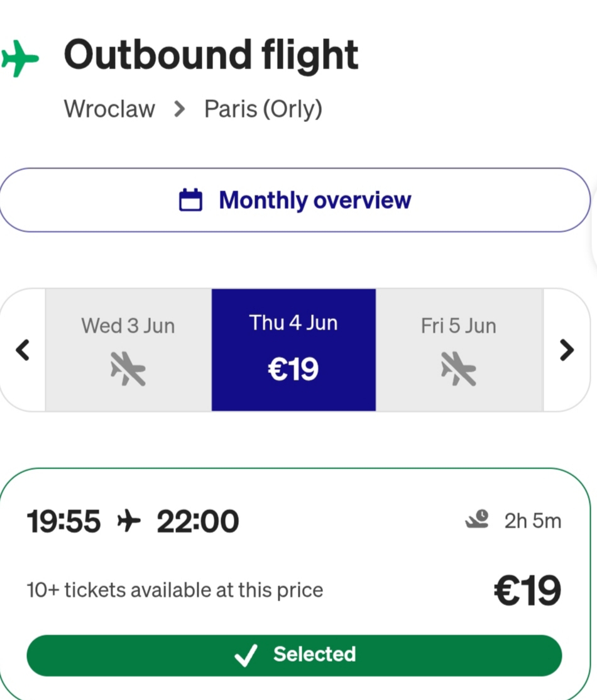The width and height of the screenshot is (597, 700).
Task: Click the €19 price on flight card
Action: 527,590
